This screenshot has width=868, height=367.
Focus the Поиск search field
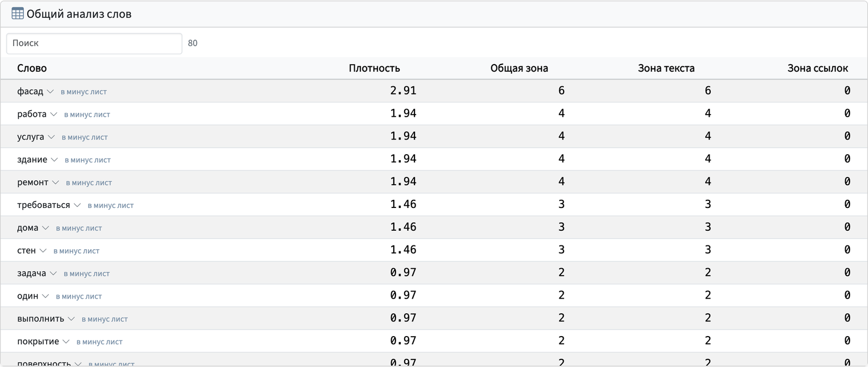(x=94, y=43)
